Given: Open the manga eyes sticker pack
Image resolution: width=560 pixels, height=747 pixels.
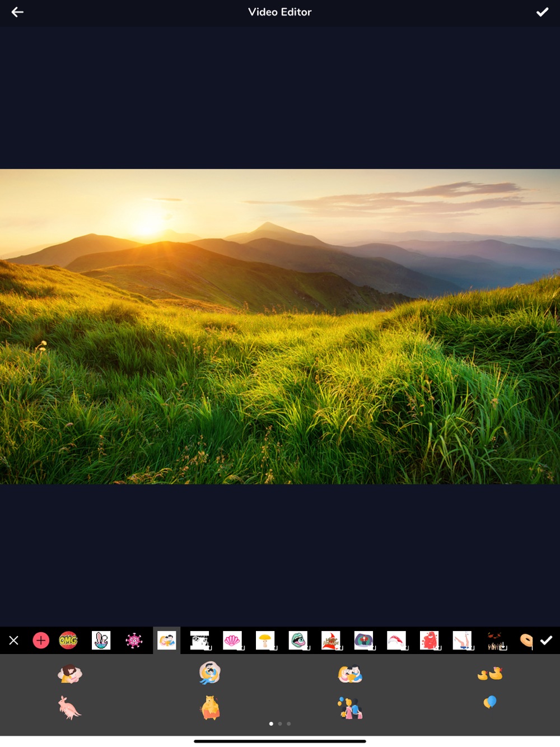Looking at the screenshot, I should [x=200, y=640].
